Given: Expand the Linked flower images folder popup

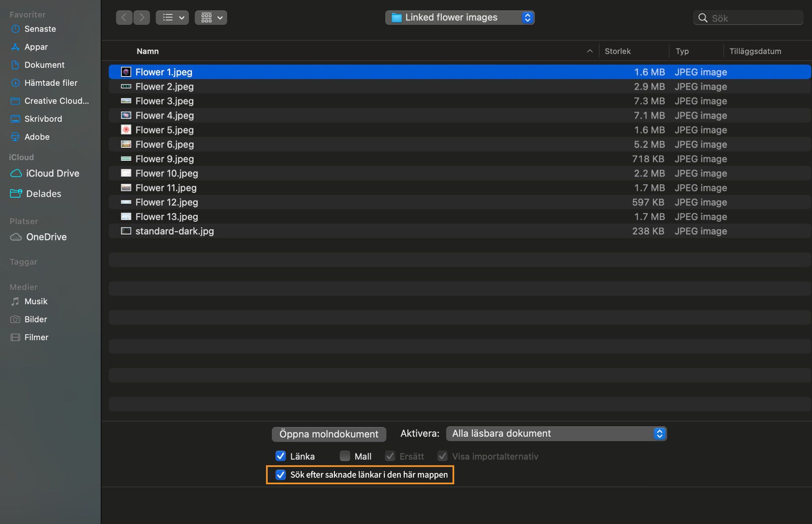Looking at the screenshot, I should point(460,18).
